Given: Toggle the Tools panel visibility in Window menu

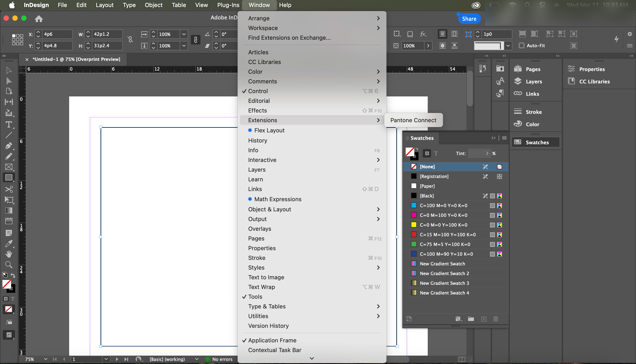Looking at the screenshot, I should point(255,296).
